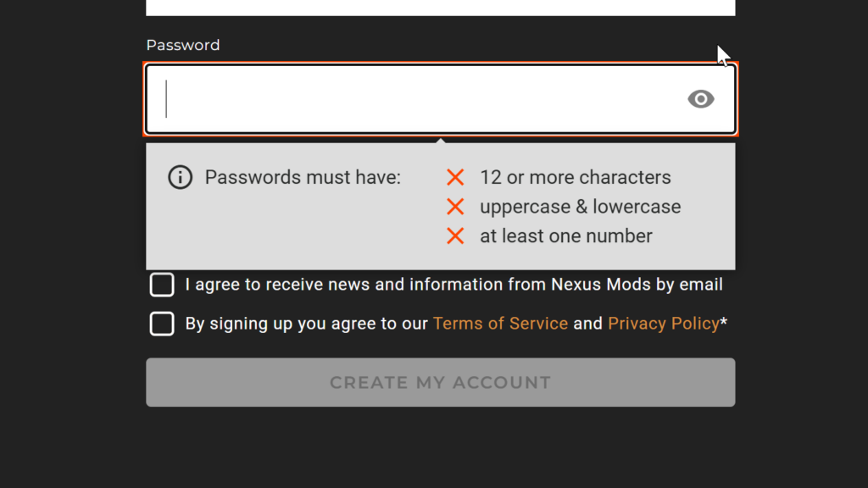This screenshot has width=868, height=488.
Task: Click the red X beside at least one number
Action: [x=455, y=236]
